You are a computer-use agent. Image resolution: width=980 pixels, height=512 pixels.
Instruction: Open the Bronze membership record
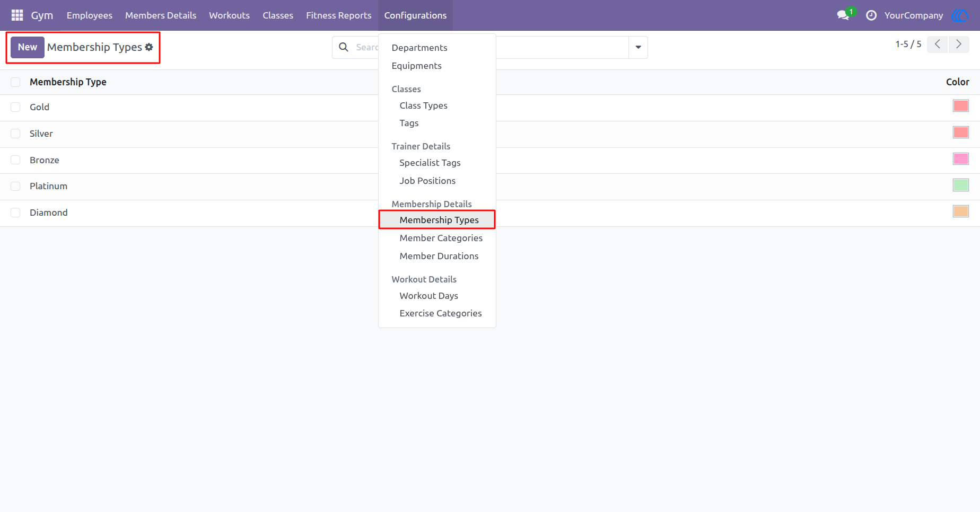pos(45,160)
